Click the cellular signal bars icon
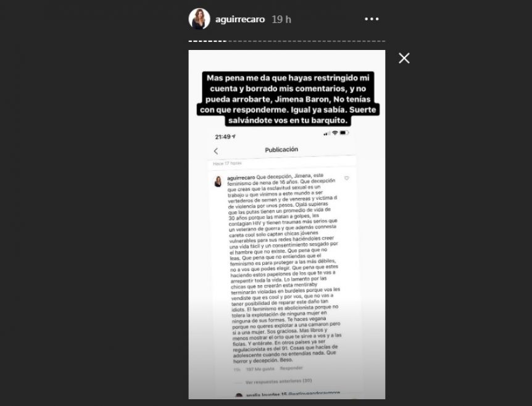The height and width of the screenshot is (406, 532). coord(326,134)
